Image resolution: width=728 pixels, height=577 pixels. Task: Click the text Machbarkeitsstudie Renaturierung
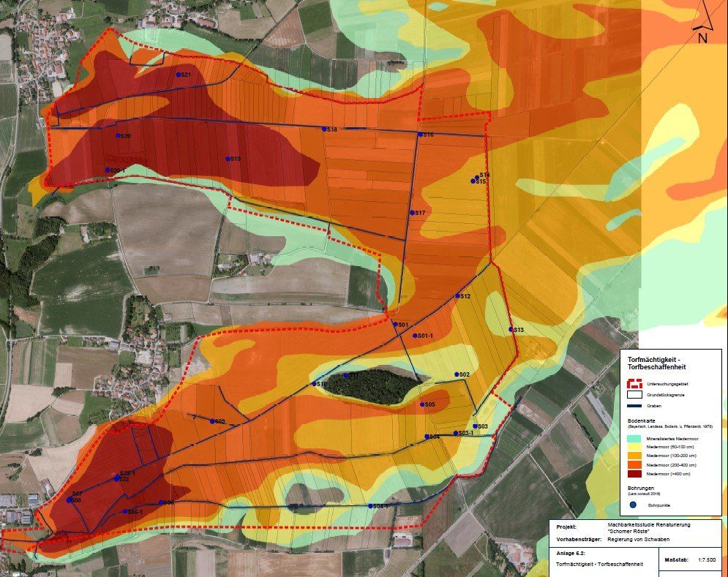648,525
